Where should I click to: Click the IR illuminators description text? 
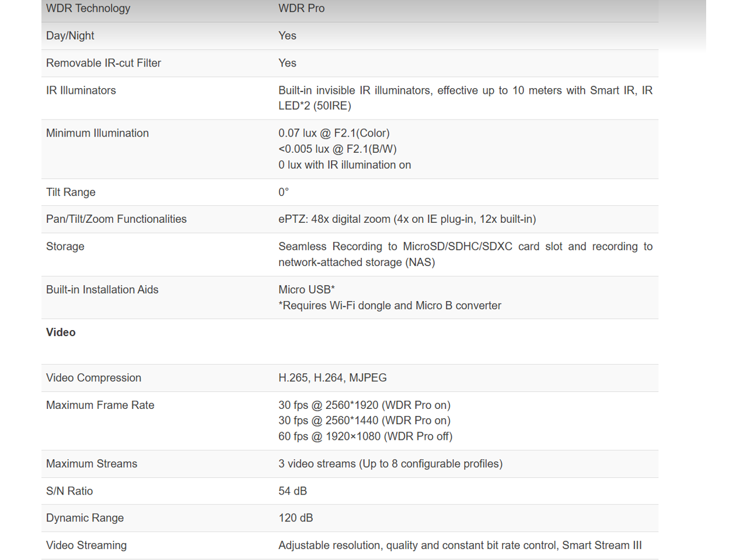pos(465,98)
